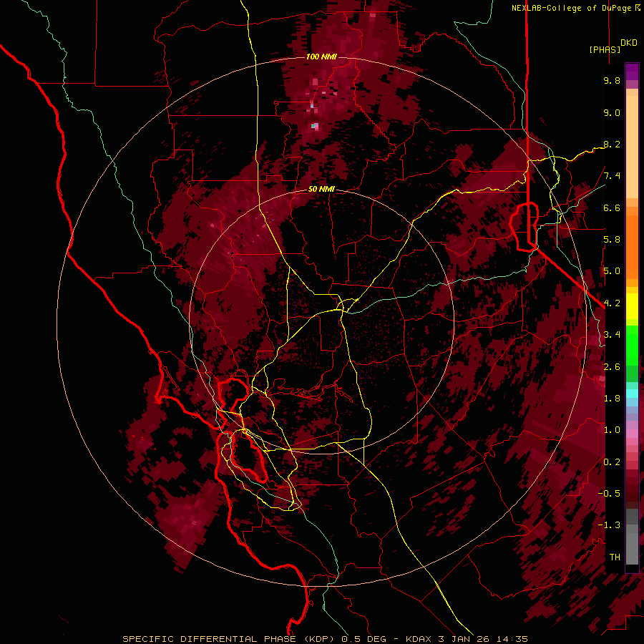
Task: Click the 9.0 value on the color scale
Action: [x=612, y=112]
